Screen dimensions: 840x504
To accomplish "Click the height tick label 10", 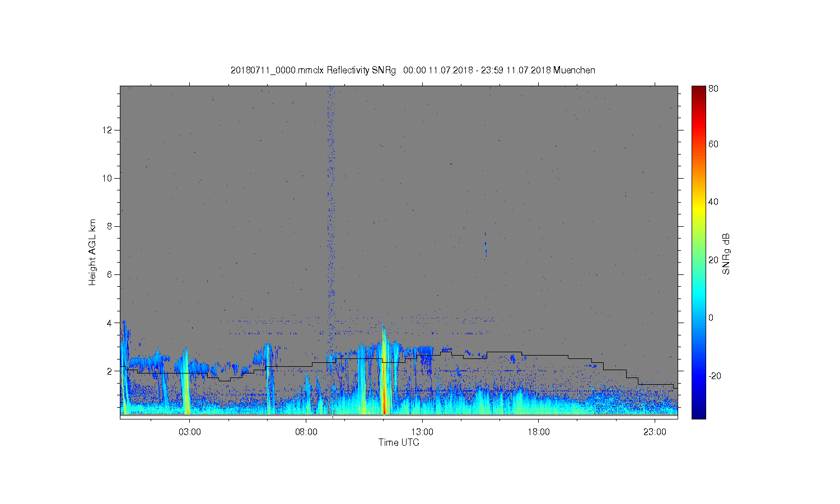I will pos(108,178).
